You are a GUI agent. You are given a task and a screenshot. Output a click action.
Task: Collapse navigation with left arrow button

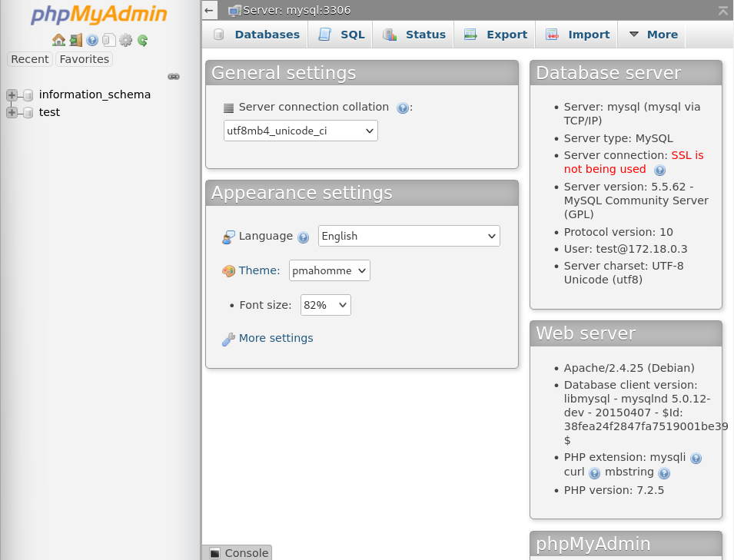pyautogui.click(x=209, y=10)
